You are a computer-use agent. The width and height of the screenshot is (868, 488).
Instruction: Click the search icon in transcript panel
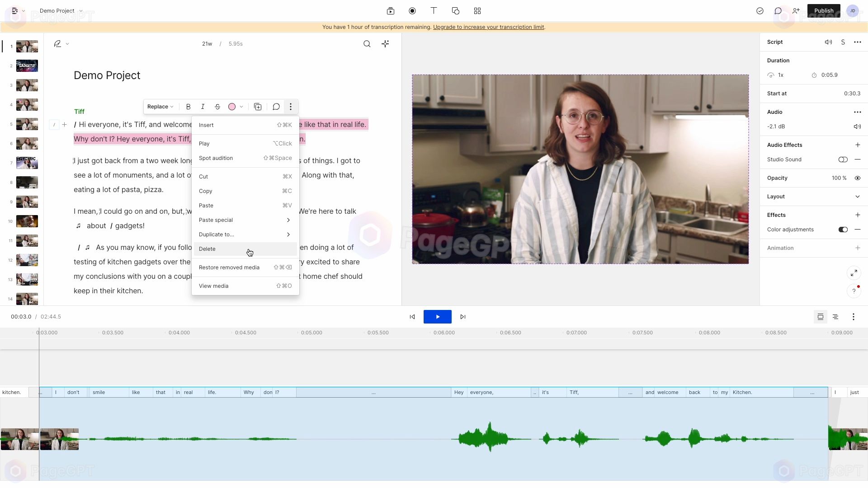(367, 43)
